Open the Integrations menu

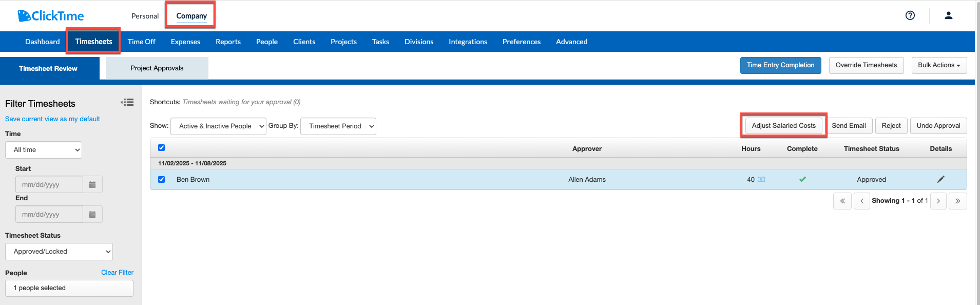[468, 42]
